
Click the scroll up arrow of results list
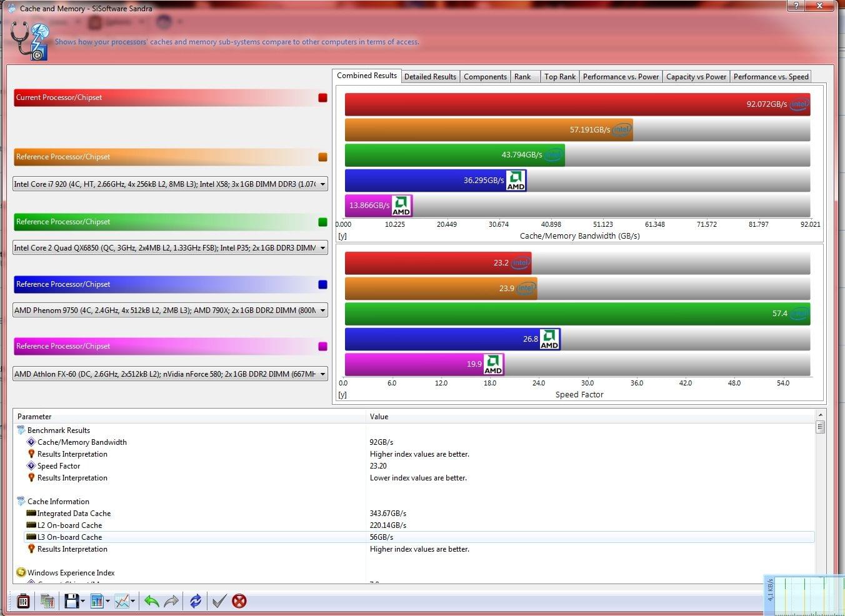coord(820,415)
